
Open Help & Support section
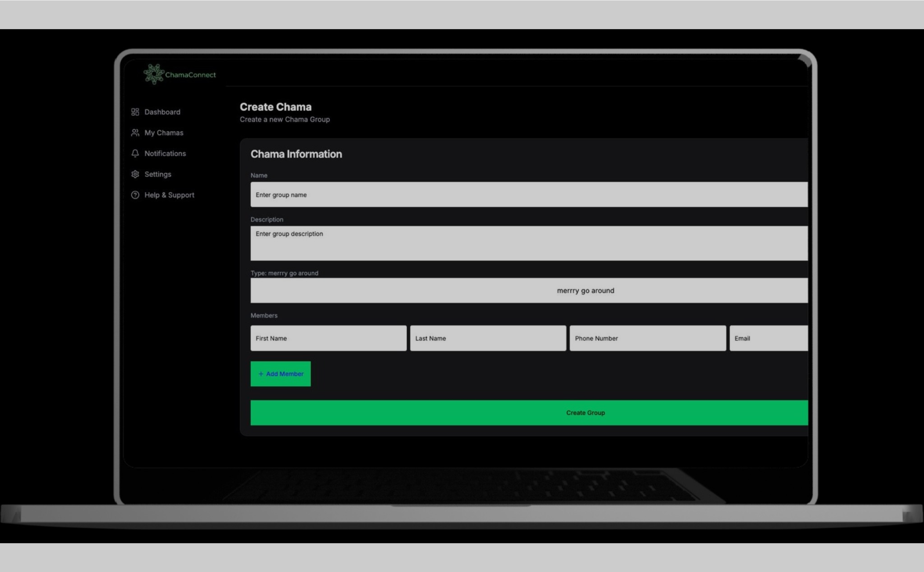pyautogui.click(x=169, y=195)
